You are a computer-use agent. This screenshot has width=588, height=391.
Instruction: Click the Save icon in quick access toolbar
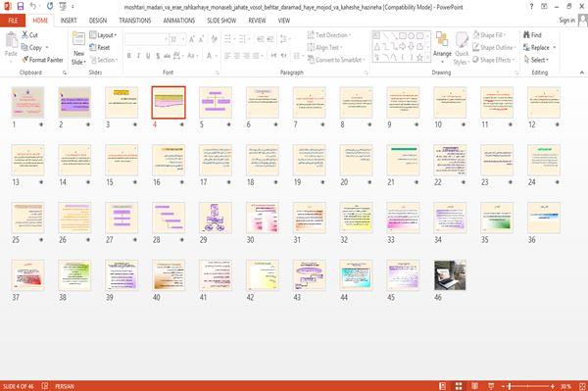click(21, 7)
